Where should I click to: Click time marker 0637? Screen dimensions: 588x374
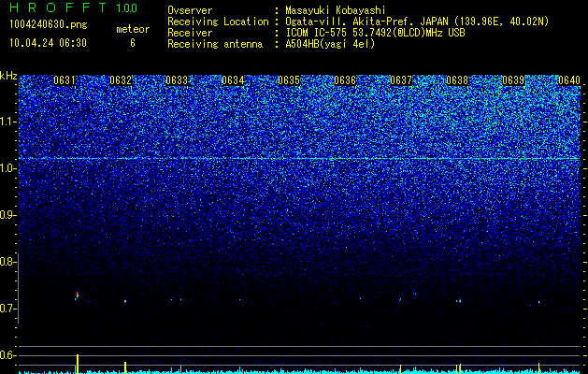coord(401,80)
